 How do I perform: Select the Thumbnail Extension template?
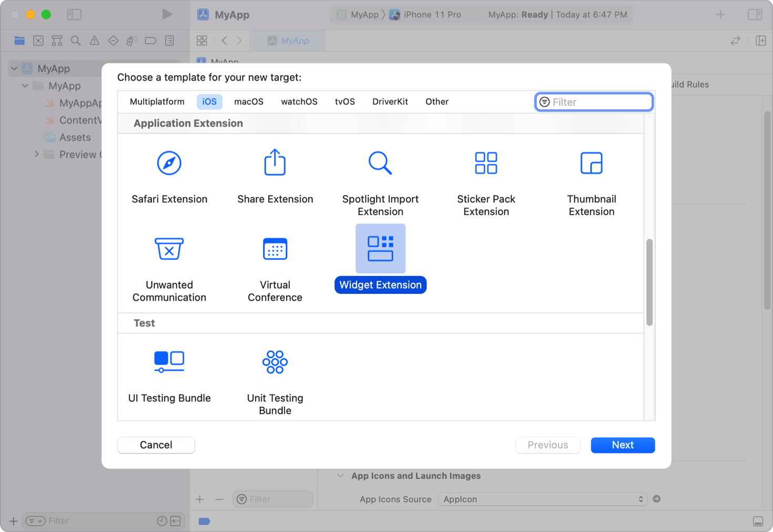click(x=592, y=182)
